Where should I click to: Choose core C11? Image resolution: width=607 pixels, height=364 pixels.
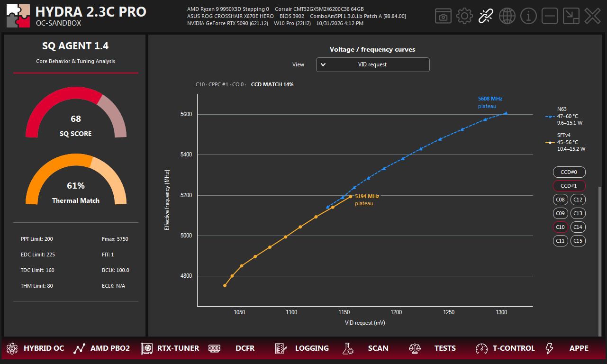(x=560, y=241)
